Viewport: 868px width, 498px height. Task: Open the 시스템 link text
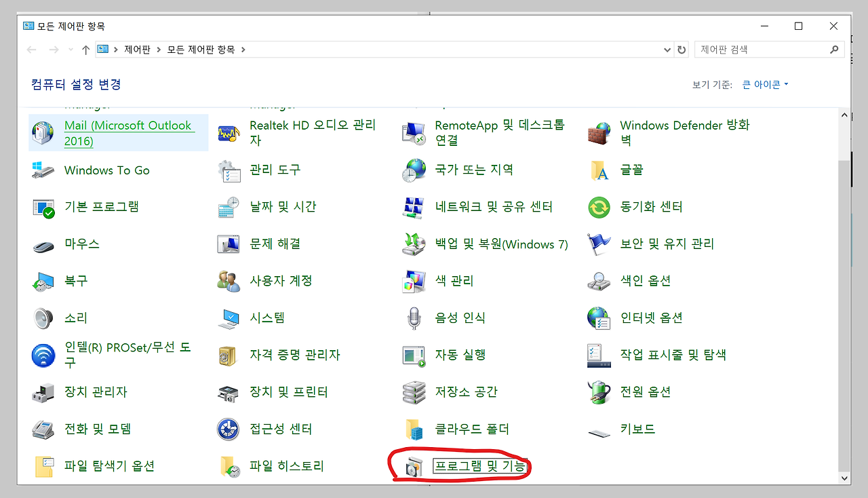(x=267, y=318)
